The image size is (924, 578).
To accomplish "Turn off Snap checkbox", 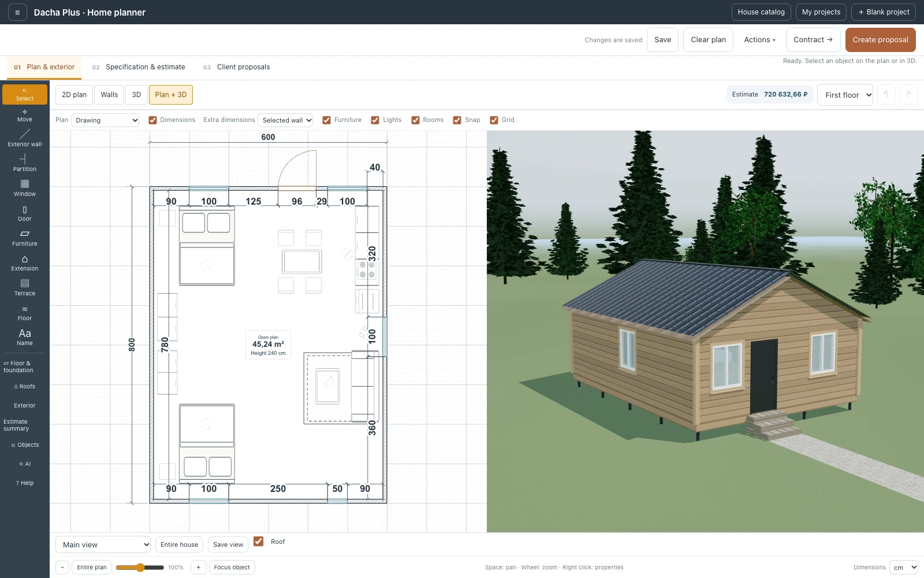I will pyautogui.click(x=457, y=120).
